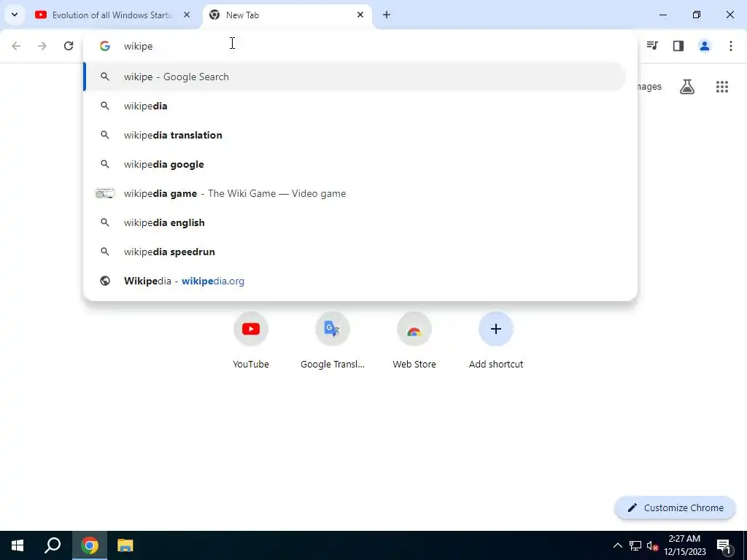Click the Google icon in address bar
The image size is (747, 560).
[x=105, y=46]
